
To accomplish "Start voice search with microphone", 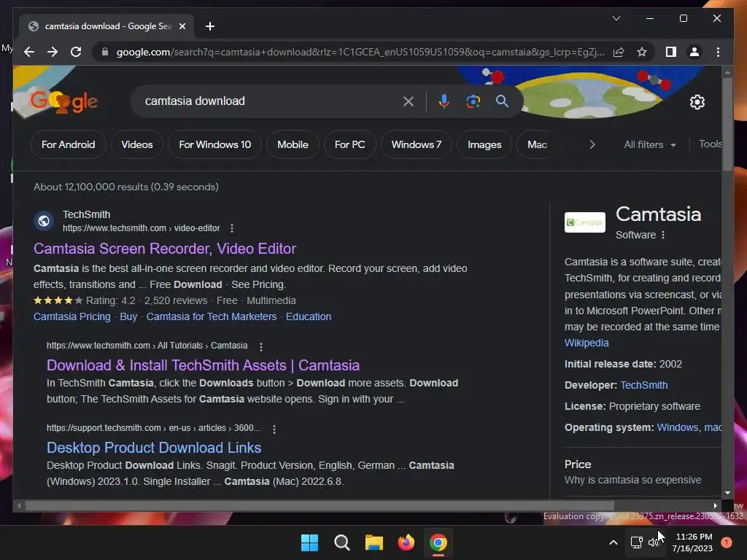I will 444,101.
